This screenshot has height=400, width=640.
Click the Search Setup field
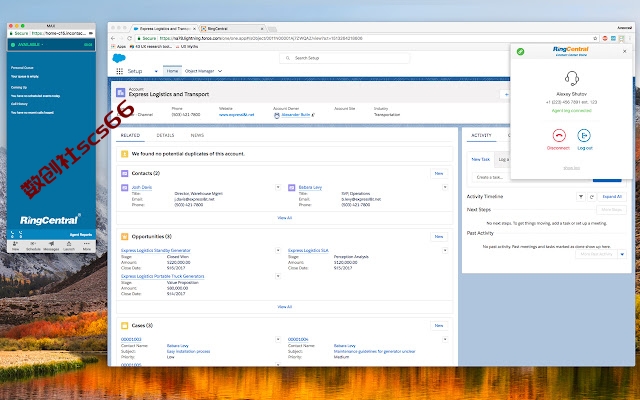click(x=344, y=58)
